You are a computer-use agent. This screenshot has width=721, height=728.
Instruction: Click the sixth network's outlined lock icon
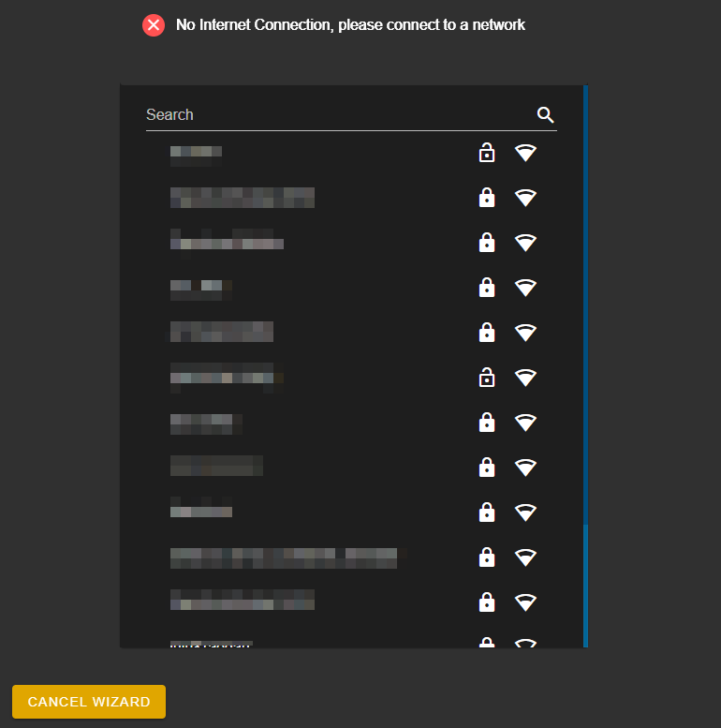[487, 378]
